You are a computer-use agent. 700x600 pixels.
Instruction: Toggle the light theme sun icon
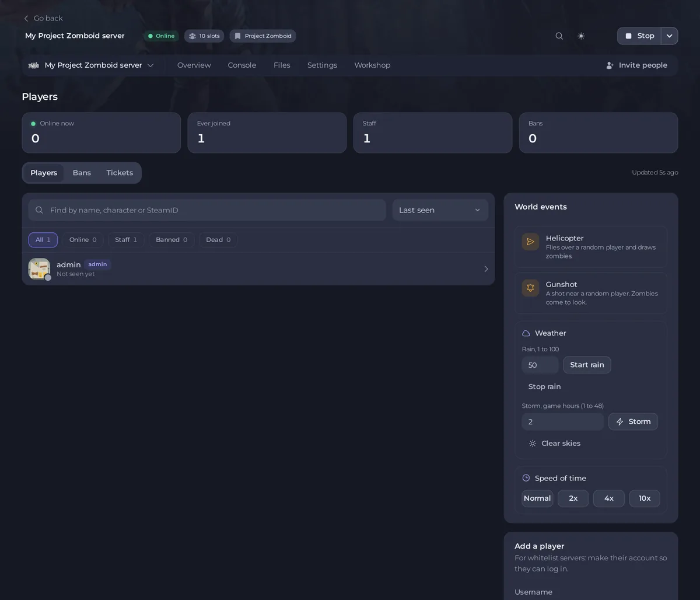tap(581, 36)
